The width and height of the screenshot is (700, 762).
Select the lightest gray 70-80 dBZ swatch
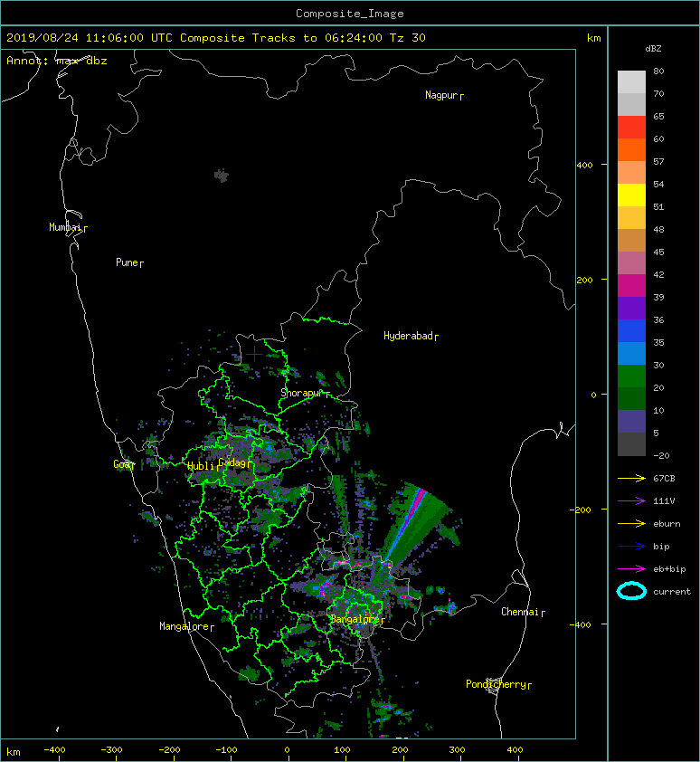631,82
